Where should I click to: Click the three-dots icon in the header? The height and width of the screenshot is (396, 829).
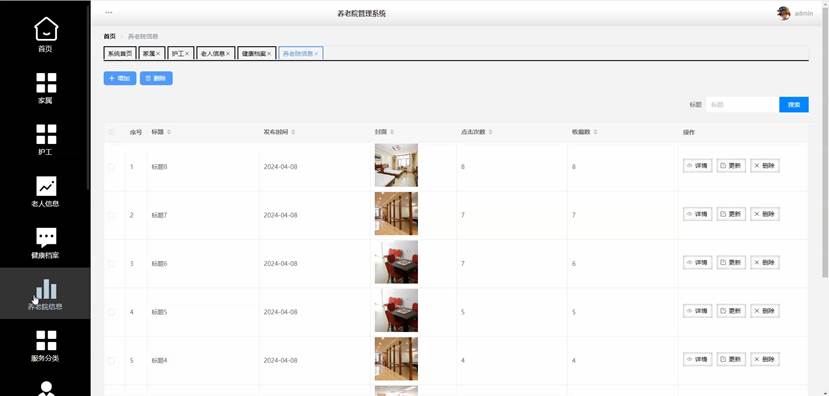108,13
